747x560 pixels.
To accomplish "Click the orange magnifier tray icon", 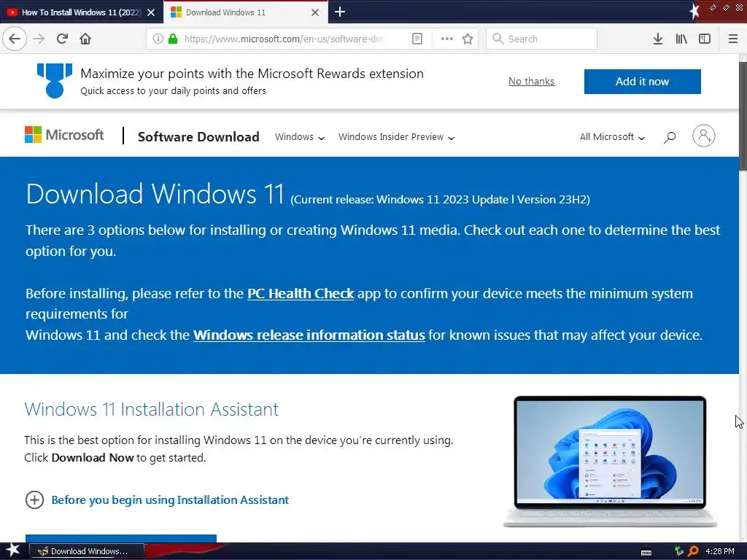I will click(693, 551).
